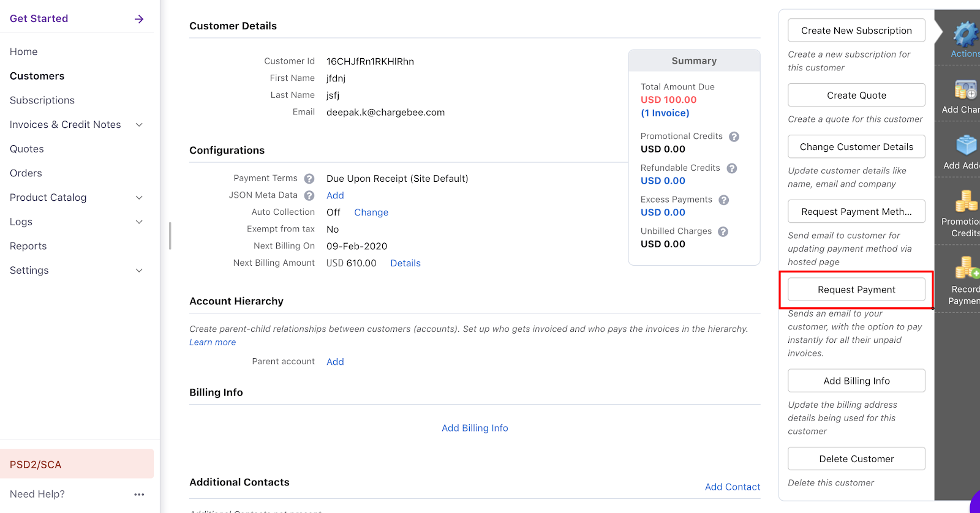Click help icon next to Refundable Credits

[x=731, y=168]
